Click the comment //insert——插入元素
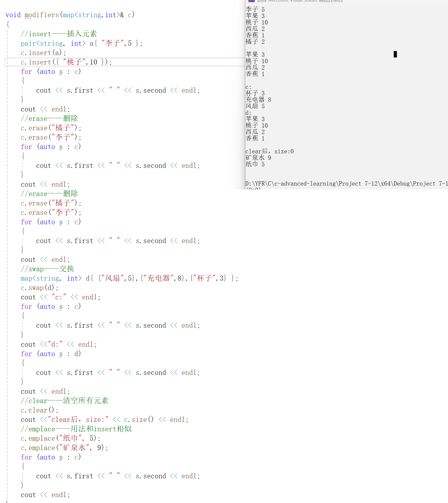The image size is (448, 503). pos(59,34)
